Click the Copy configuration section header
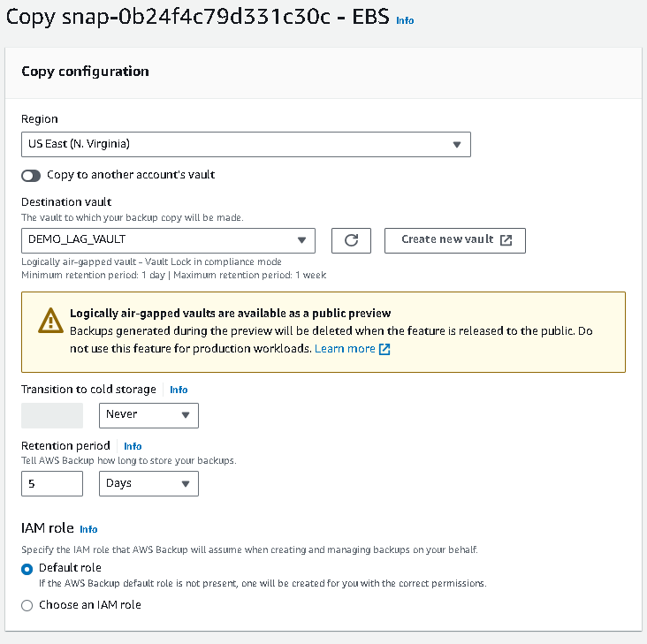The image size is (647, 644). pyautogui.click(x=85, y=72)
